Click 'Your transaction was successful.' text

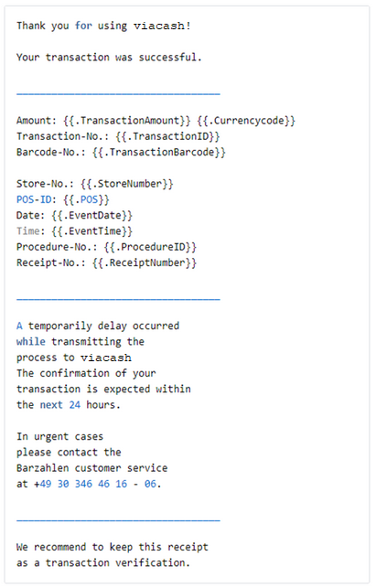point(109,58)
